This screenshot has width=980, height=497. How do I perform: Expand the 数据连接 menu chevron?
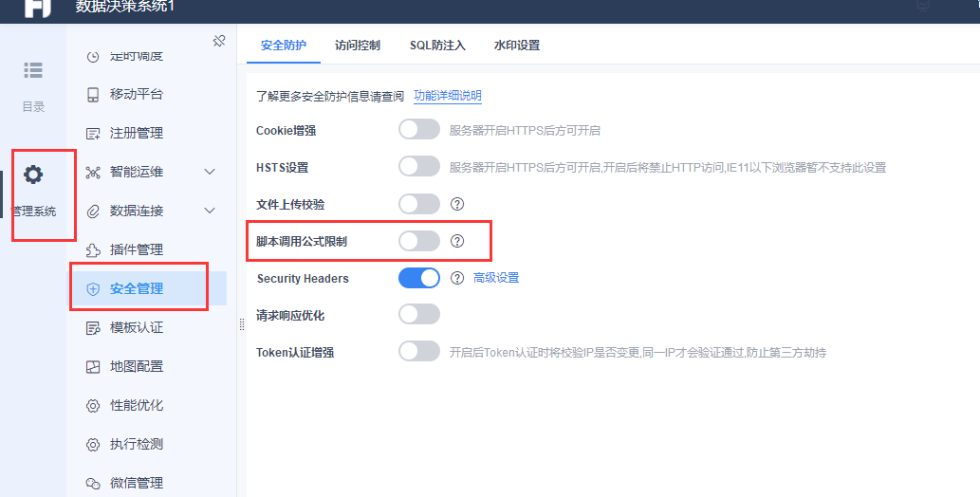(210, 211)
